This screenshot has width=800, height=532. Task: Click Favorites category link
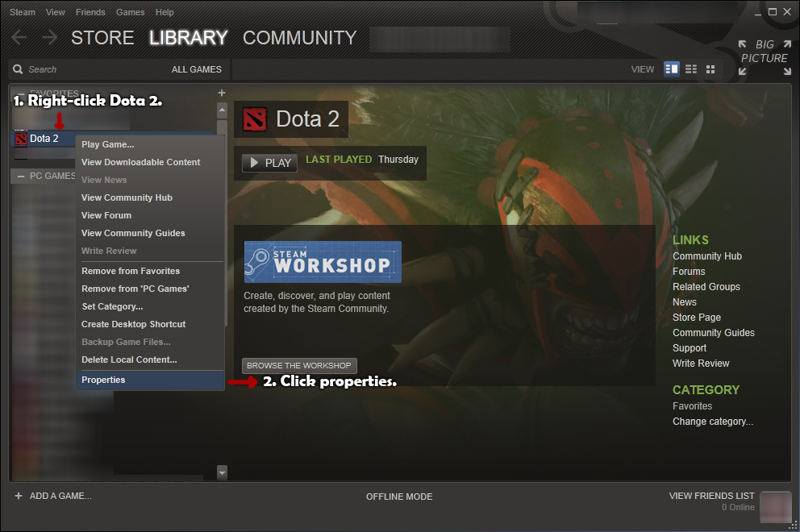click(693, 406)
